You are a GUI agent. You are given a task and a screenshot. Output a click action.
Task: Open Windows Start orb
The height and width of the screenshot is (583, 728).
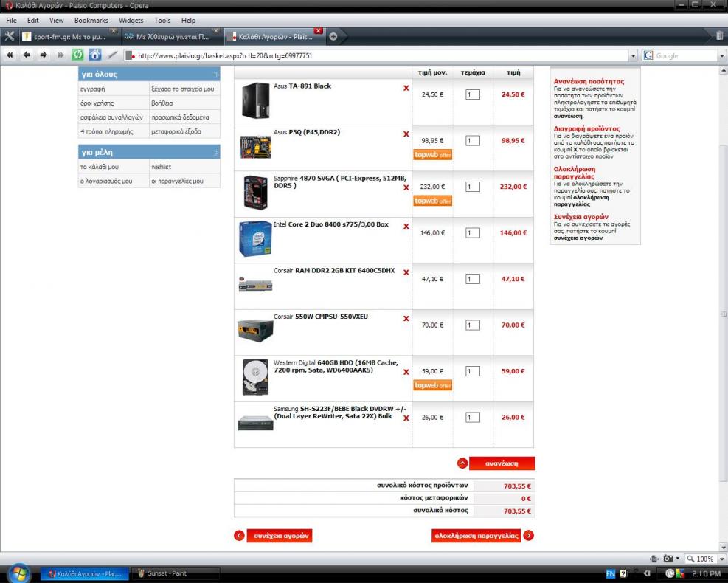(x=18, y=573)
